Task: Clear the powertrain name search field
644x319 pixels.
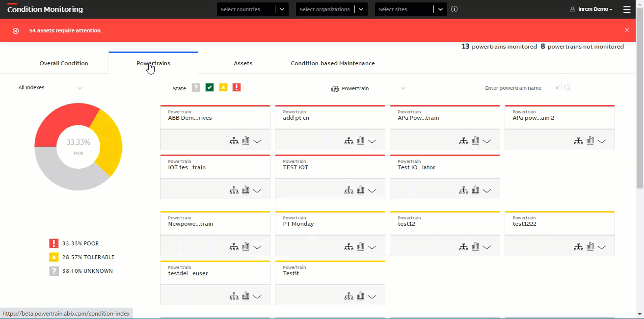Action: 557,88
